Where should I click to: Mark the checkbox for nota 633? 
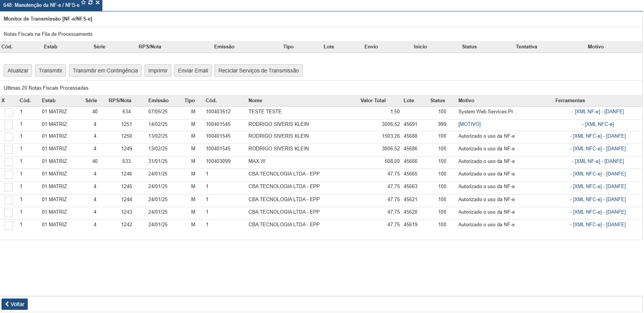click(x=8, y=162)
